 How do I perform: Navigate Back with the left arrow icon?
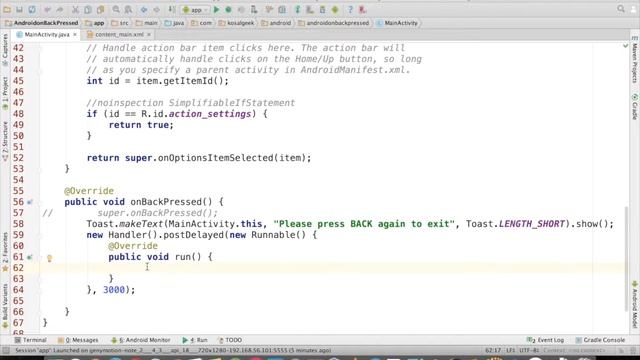click(x=144, y=9)
